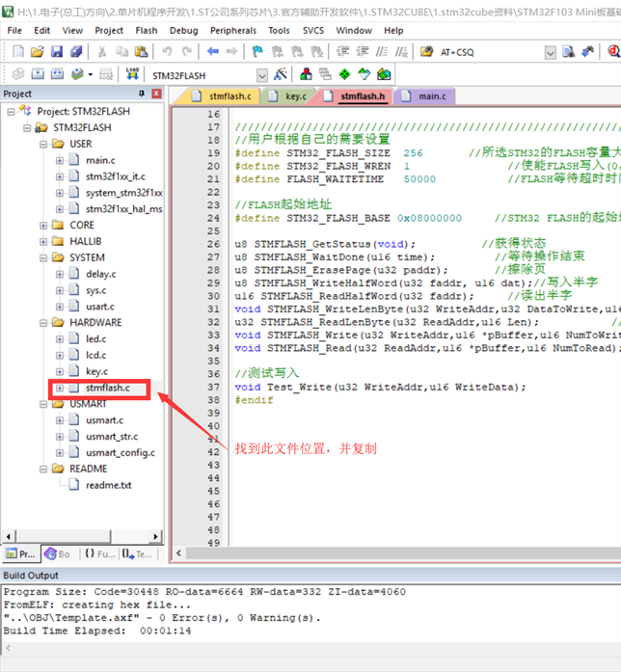Click the Load/Download to flash icon

coord(133,73)
